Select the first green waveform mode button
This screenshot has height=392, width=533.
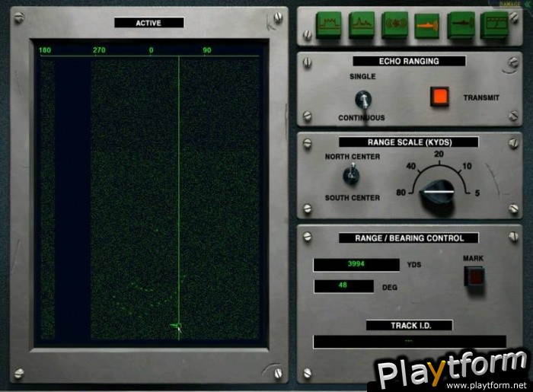tap(328, 26)
